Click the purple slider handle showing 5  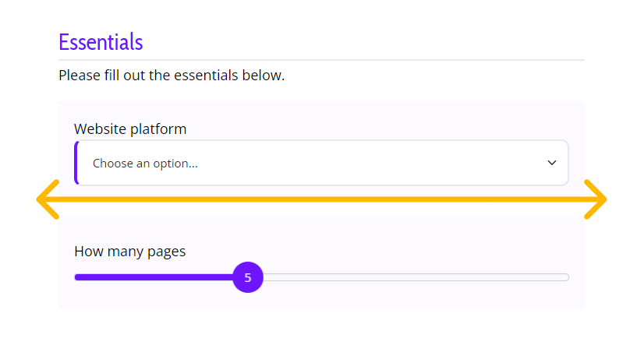tap(248, 277)
